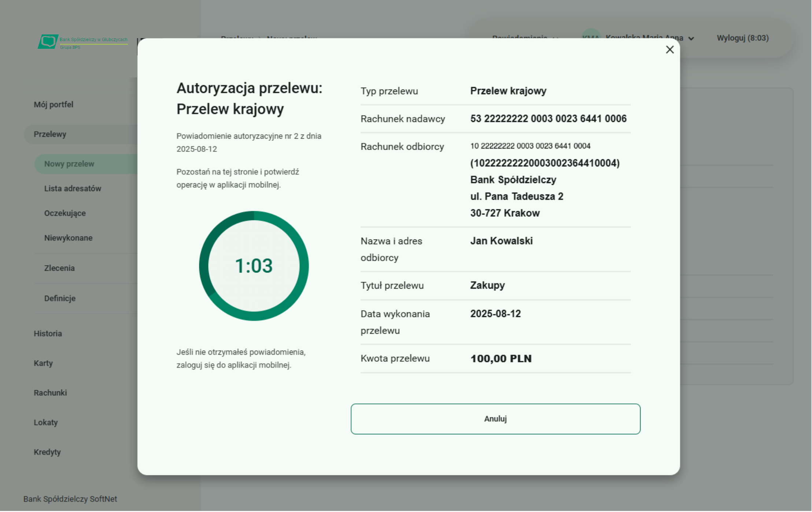
Task: Select Przelewy in sidebar
Action: tap(50, 134)
